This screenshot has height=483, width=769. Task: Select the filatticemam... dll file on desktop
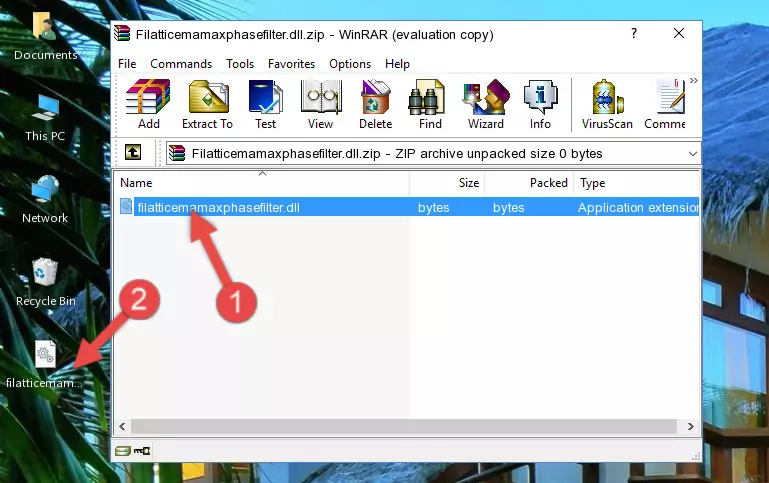point(45,364)
